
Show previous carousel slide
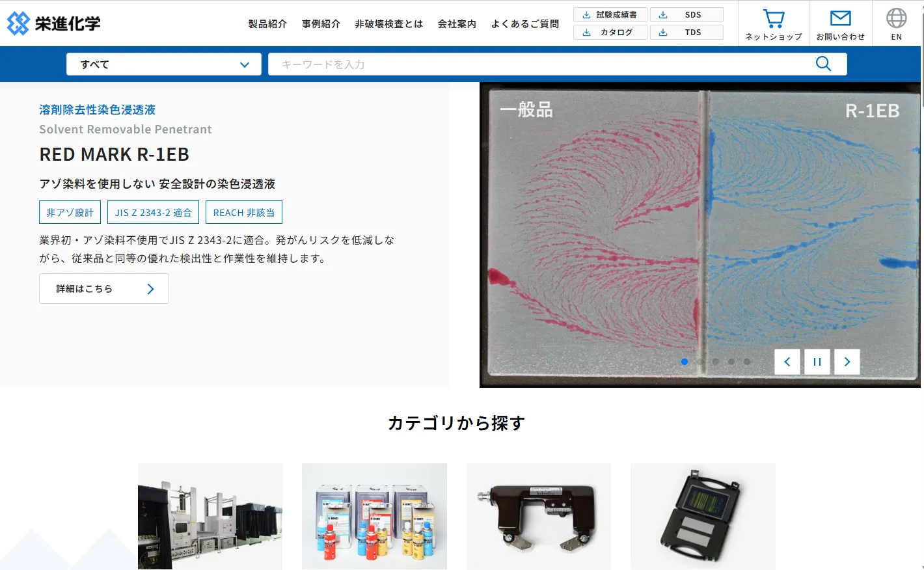click(x=787, y=362)
